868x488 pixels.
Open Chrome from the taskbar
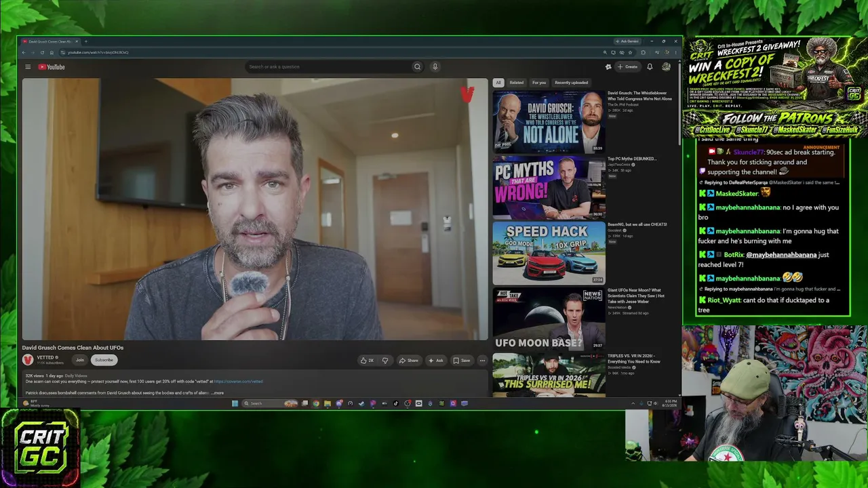point(316,403)
